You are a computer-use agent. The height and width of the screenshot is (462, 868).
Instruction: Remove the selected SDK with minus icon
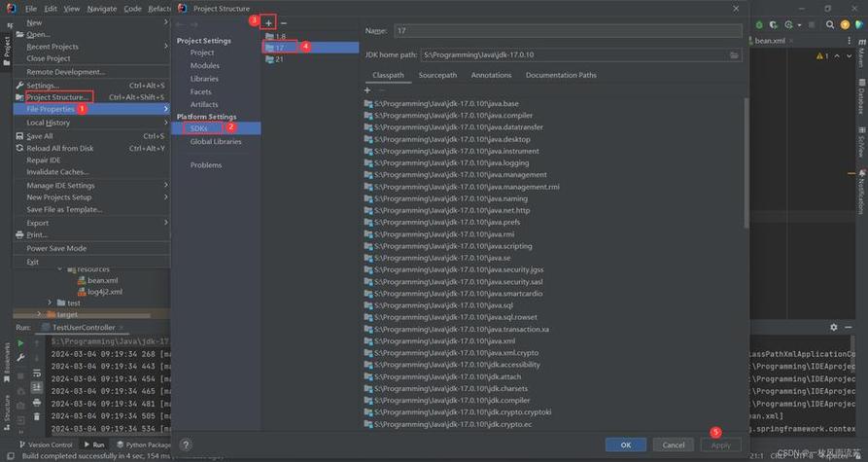pyautogui.click(x=284, y=23)
